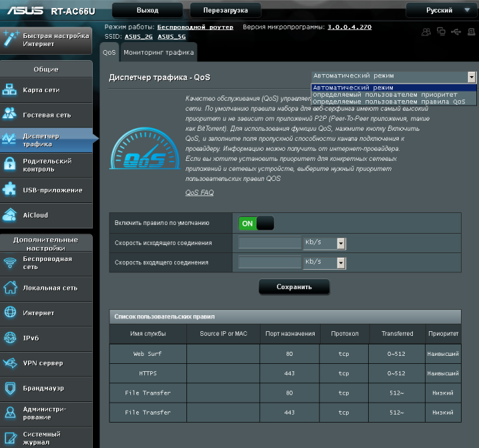Screen dimensions: 479x448
Task: Click the AiCloud cloud icon
Action: (x=9, y=215)
